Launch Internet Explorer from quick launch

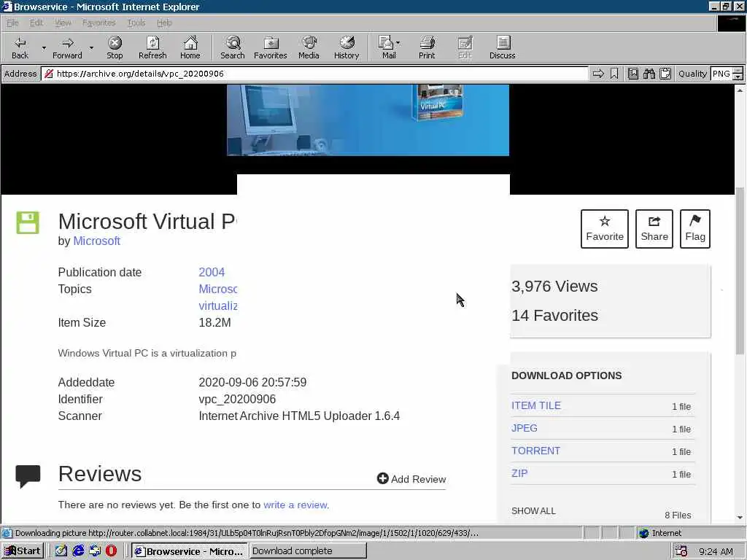[x=78, y=551]
